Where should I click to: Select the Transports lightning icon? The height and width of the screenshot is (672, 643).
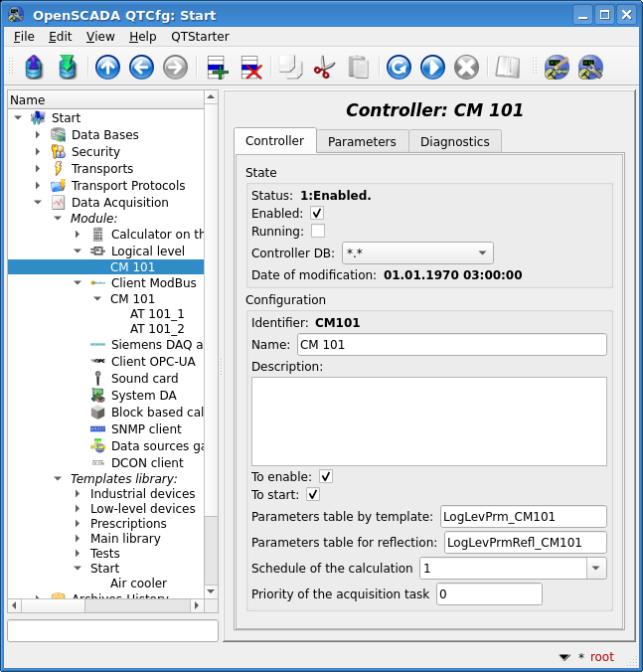point(58,168)
